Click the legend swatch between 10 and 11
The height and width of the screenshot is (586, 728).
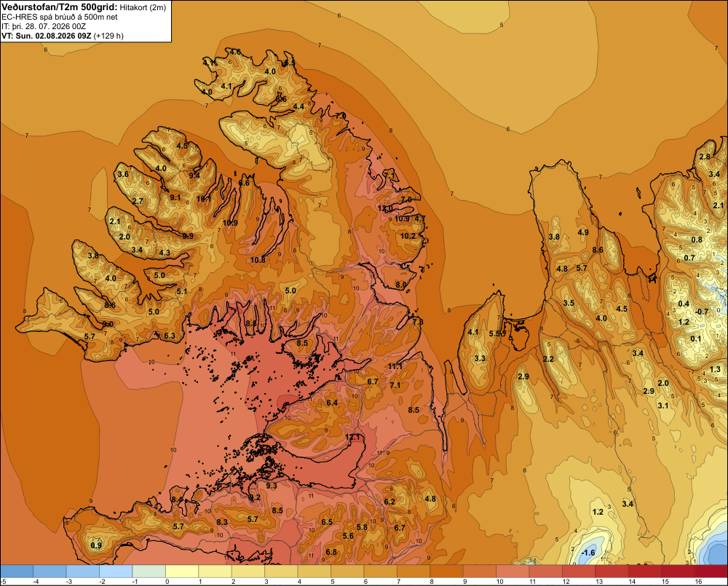[x=513, y=571]
